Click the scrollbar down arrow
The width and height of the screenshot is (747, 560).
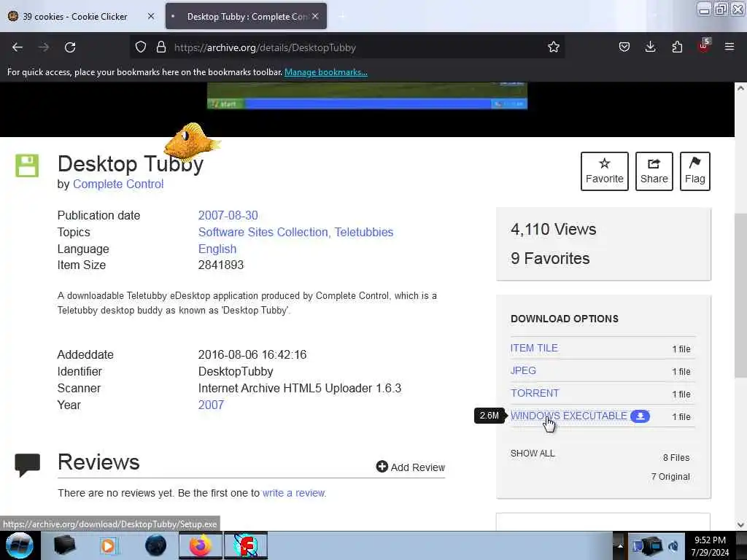point(740,524)
